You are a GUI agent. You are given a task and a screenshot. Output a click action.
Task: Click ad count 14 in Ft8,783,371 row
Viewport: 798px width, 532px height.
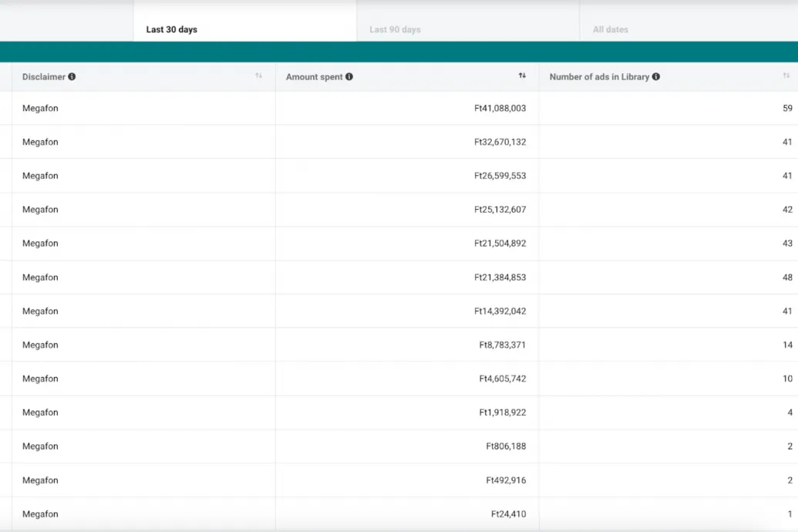point(787,345)
